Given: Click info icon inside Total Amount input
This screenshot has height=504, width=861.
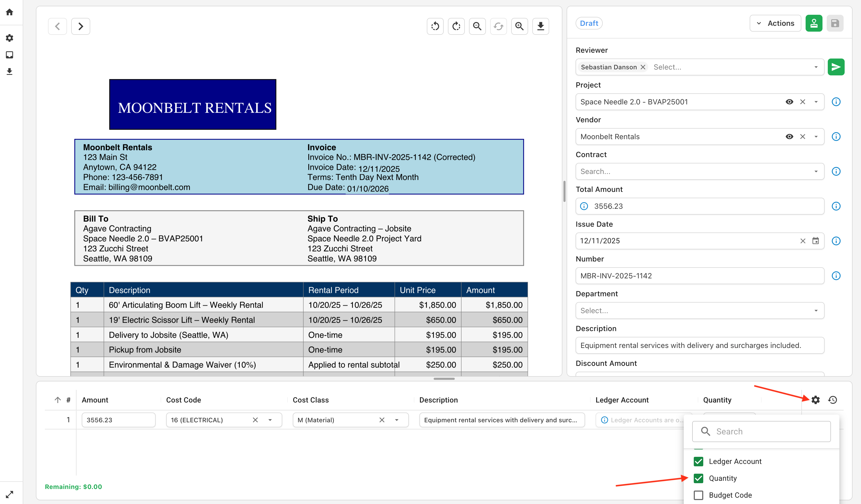Looking at the screenshot, I should 584,206.
